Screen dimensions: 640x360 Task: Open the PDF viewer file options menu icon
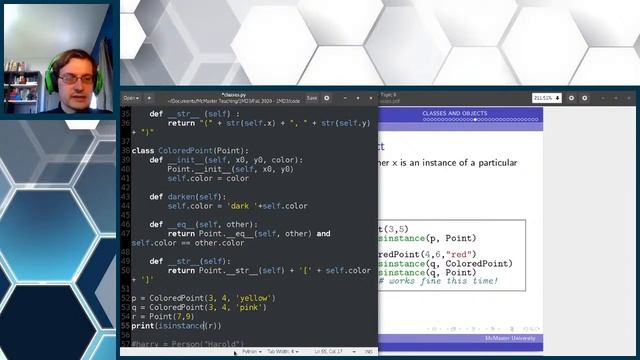click(571, 98)
